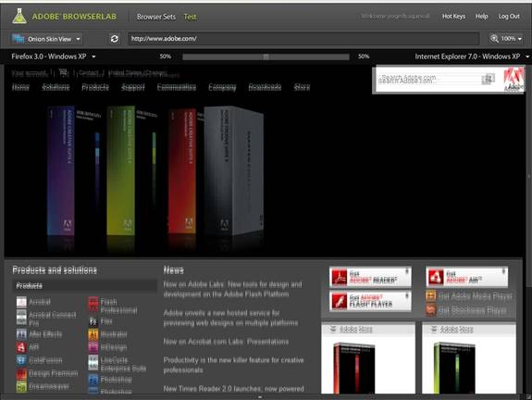Click the Get Adobe Reader button
This screenshot has height=400, width=532.
tap(370, 277)
